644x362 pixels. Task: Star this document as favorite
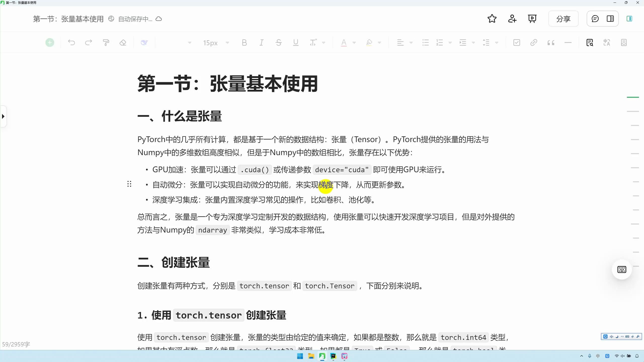492,18
